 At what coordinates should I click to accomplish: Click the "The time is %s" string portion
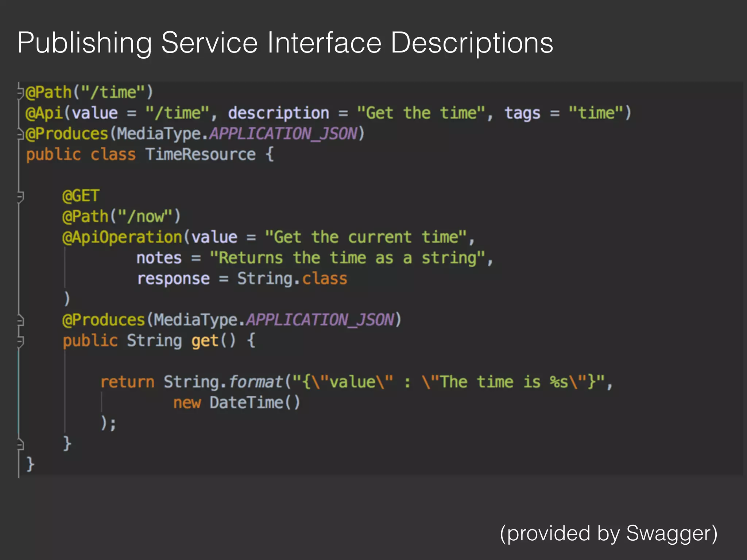[504, 382]
